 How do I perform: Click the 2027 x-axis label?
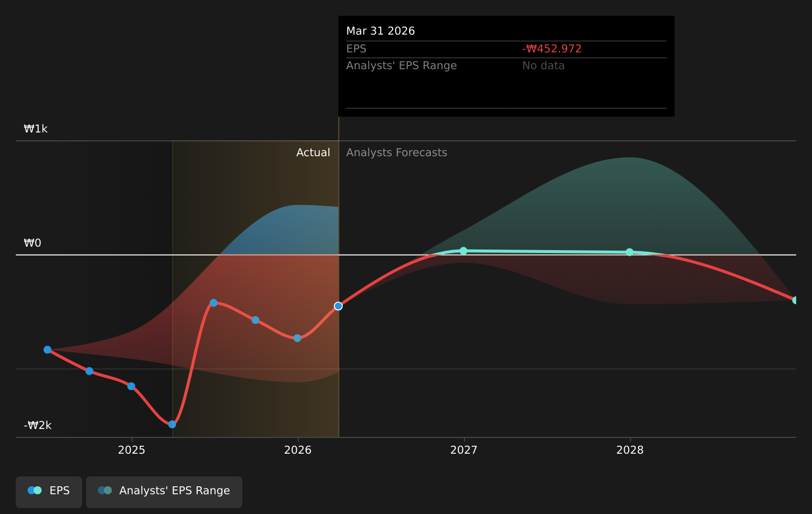pyautogui.click(x=464, y=450)
